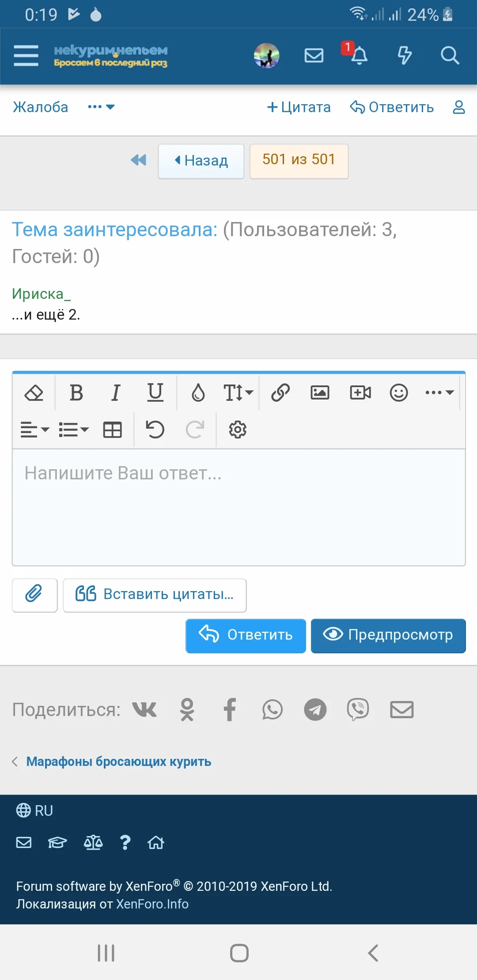Open the list type dropdown
This screenshot has width=477, height=980.
pyautogui.click(x=74, y=430)
